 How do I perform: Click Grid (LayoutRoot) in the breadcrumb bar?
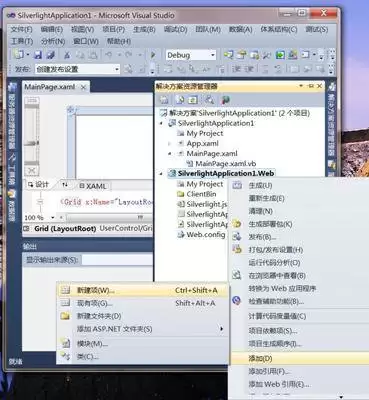pyautogui.click(x=65, y=229)
